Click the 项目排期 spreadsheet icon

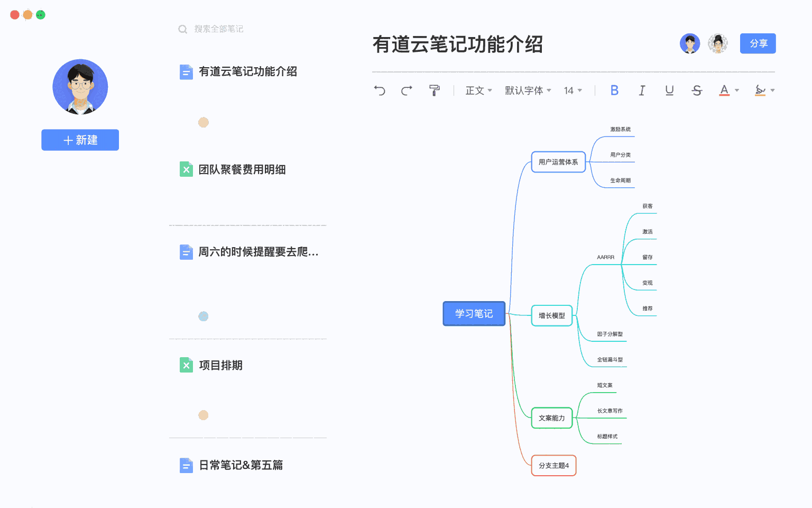pos(186,365)
